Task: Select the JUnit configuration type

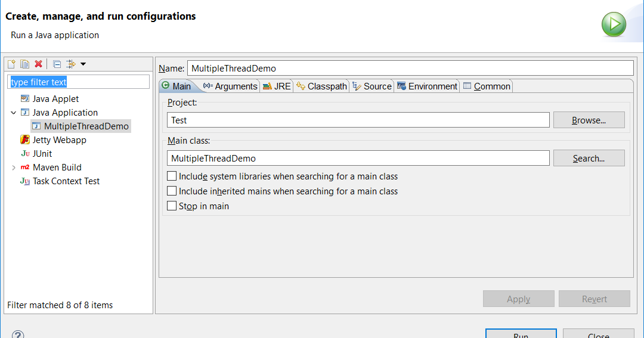Action: click(42, 154)
